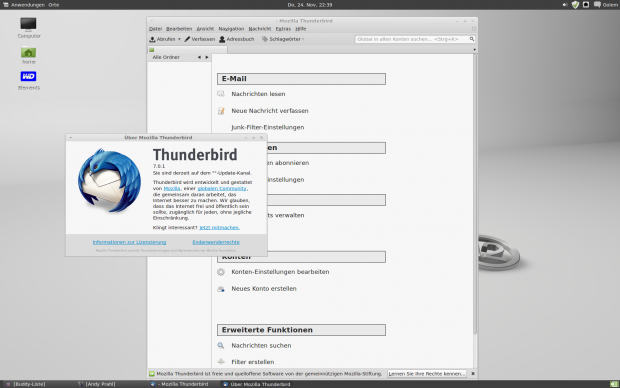
Task: Follow the globalen Community link
Action: point(222,189)
